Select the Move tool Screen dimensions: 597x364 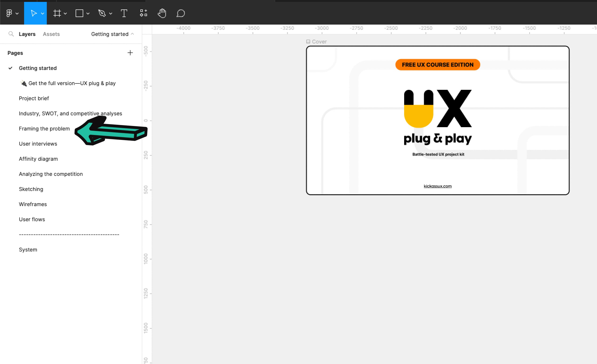(x=34, y=13)
